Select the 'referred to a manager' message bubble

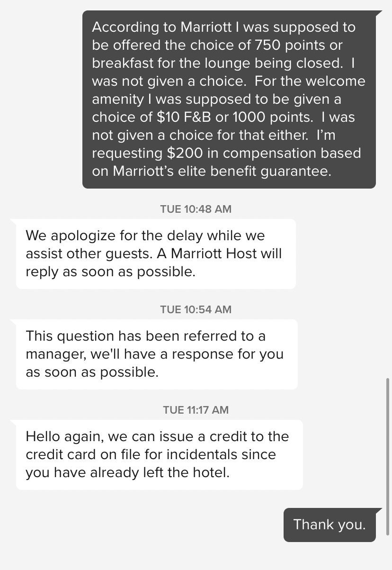tap(157, 354)
